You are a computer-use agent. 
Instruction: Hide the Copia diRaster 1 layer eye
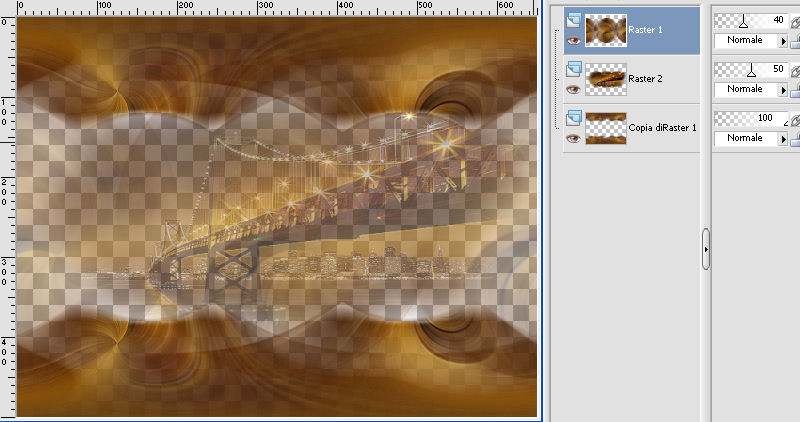click(x=573, y=139)
